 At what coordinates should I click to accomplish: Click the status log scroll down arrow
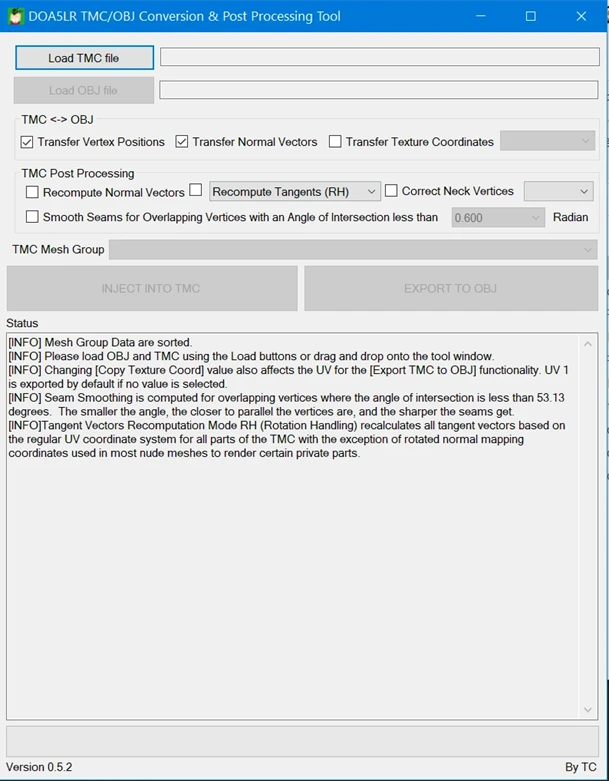pos(588,709)
